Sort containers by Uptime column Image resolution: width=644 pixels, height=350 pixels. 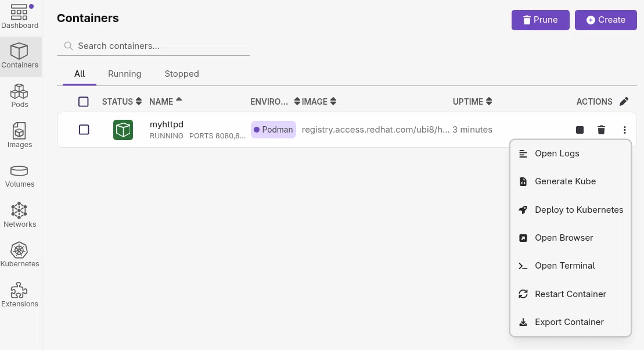[472, 102]
